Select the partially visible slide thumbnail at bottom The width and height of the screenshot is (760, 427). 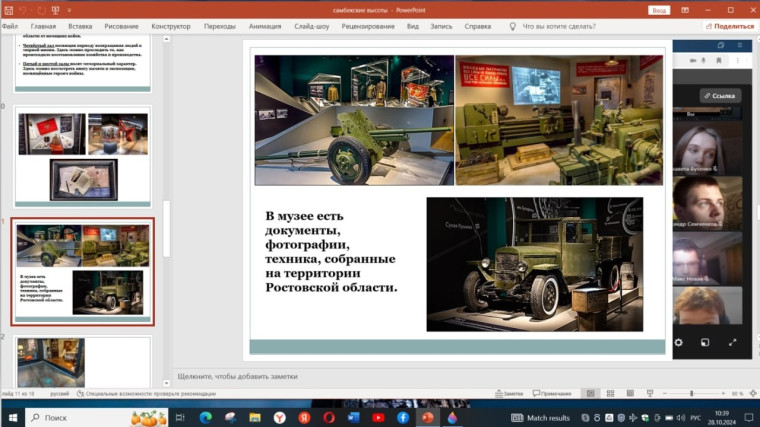click(83, 362)
